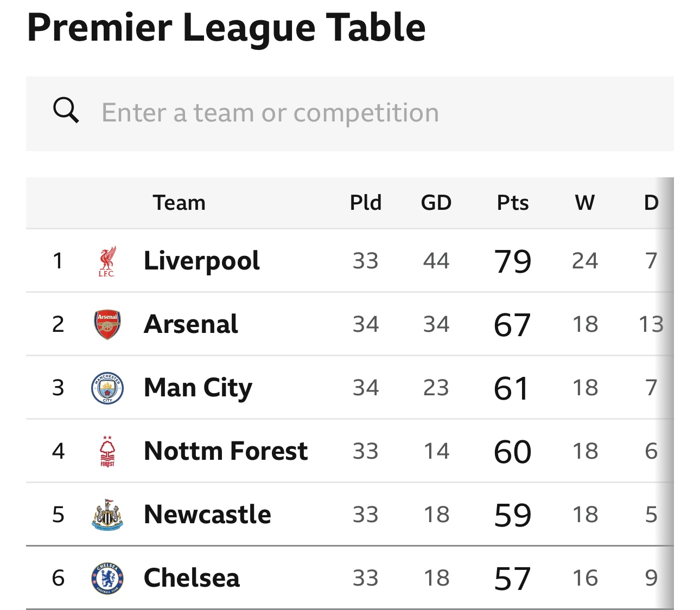Open the Liverpool team link
The width and height of the screenshot is (700, 610).
click(201, 261)
